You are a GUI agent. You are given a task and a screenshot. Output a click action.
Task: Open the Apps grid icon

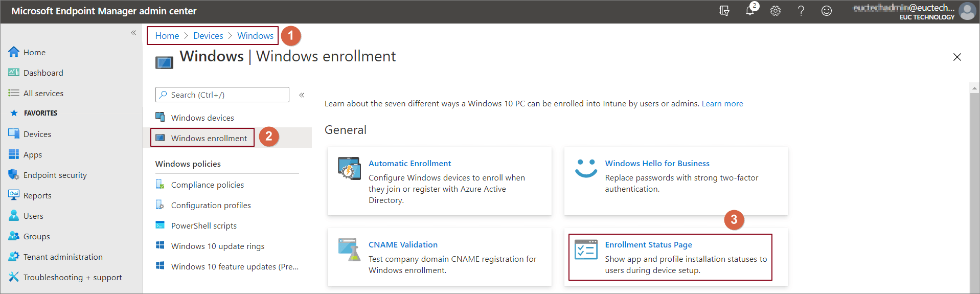(14, 154)
